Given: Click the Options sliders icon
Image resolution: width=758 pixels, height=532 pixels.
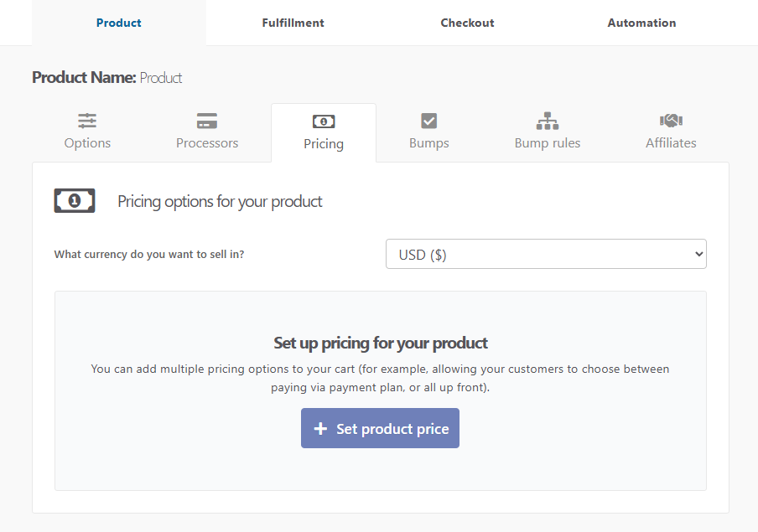Looking at the screenshot, I should click(x=87, y=121).
